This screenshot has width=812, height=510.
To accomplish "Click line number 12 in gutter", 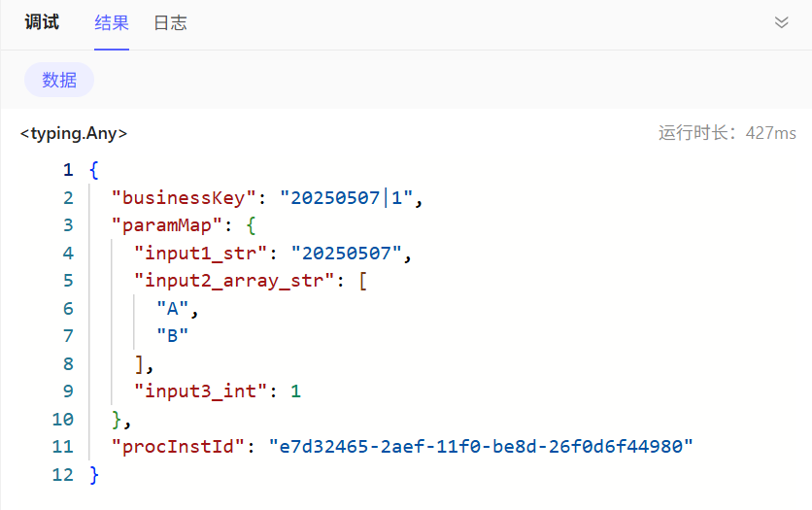I will (63, 474).
